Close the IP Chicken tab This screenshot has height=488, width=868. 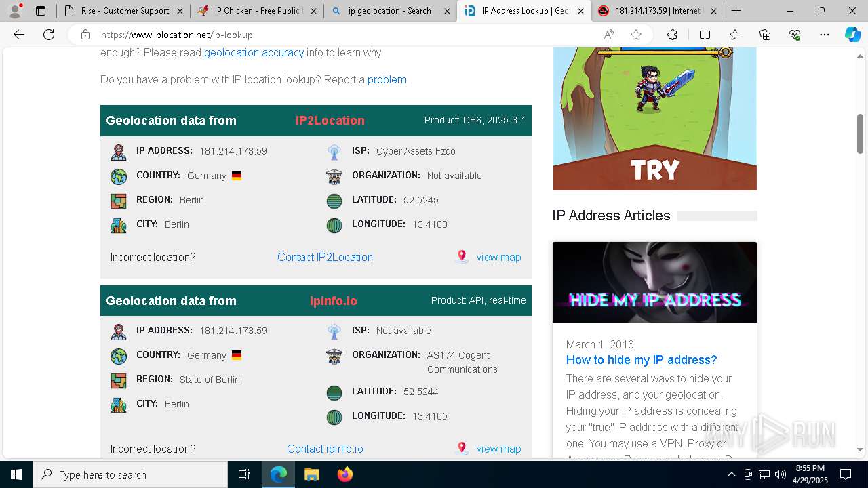pyautogui.click(x=313, y=11)
